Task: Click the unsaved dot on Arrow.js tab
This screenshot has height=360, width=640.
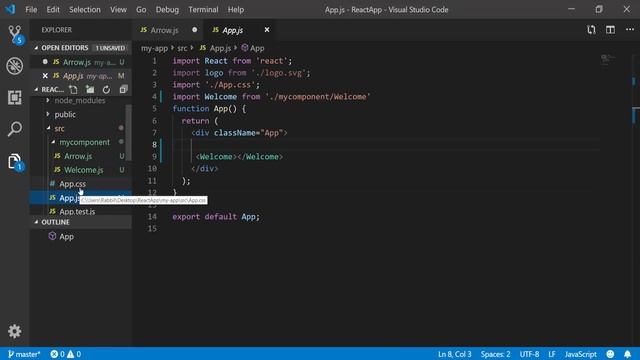Action: click(x=195, y=30)
